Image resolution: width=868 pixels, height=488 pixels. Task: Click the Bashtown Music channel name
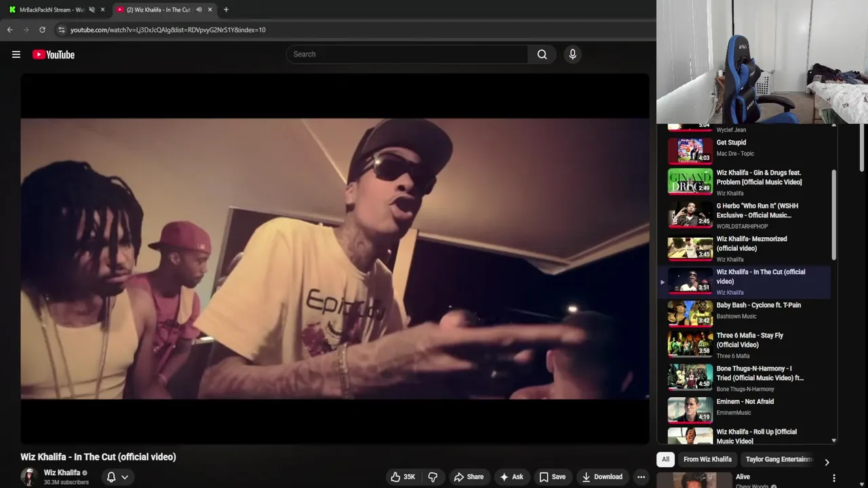pos(736,317)
